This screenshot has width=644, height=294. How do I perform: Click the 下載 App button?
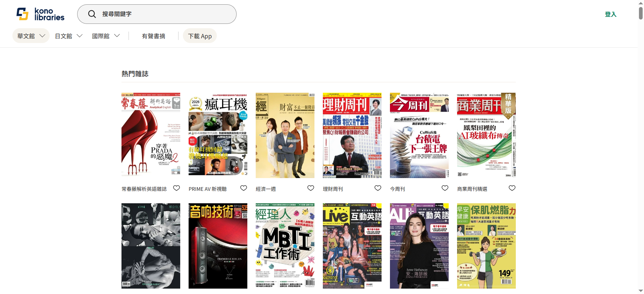pyautogui.click(x=200, y=36)
